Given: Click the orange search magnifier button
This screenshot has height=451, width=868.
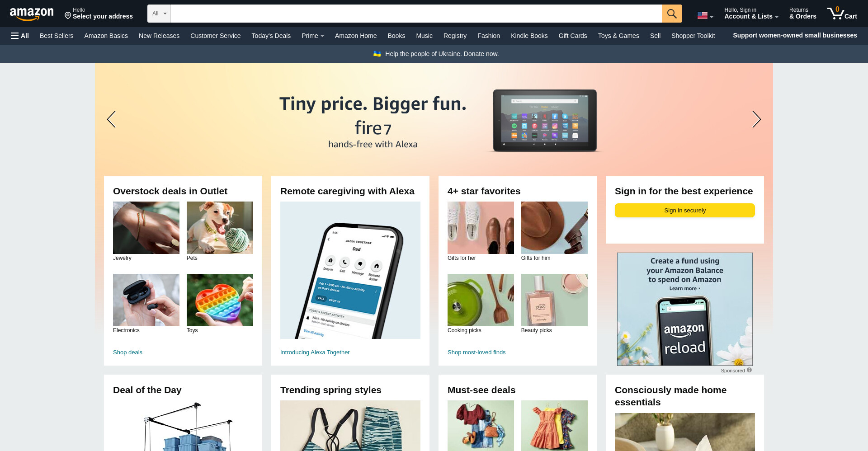Looking at the screenshot, I should [672, 14].
